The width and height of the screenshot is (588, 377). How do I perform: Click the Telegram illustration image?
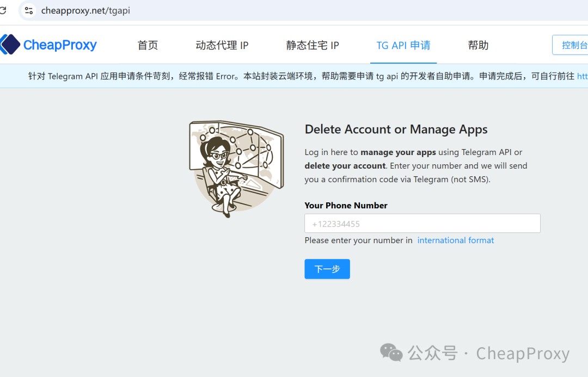coord(237,169)
